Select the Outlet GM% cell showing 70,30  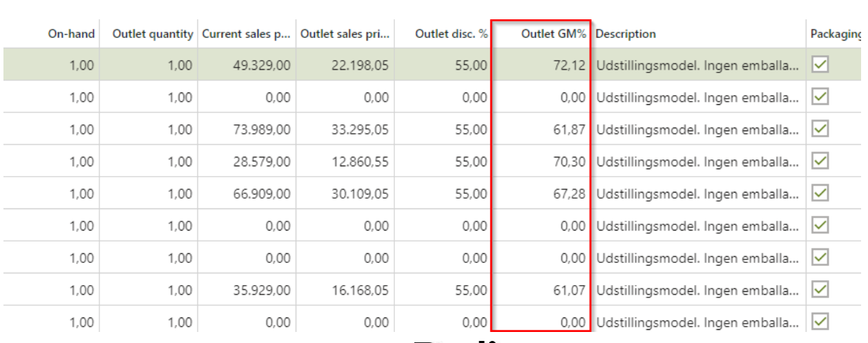coord(569,161)
